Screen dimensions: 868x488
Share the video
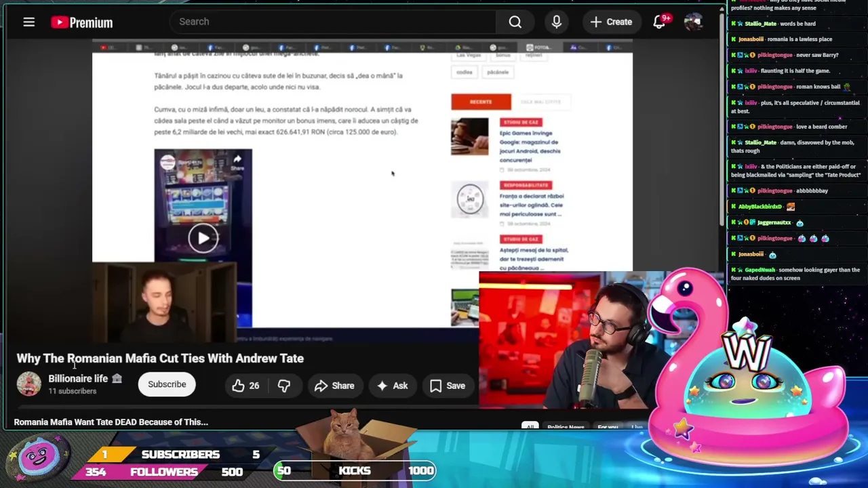pos(334,386)
